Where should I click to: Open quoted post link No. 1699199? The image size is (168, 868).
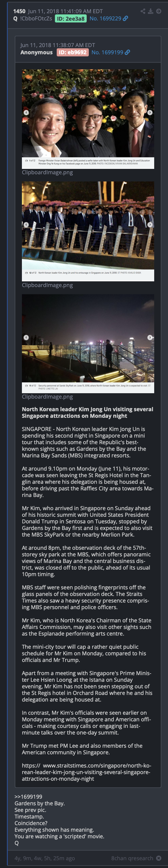click(x=107, y=52)
